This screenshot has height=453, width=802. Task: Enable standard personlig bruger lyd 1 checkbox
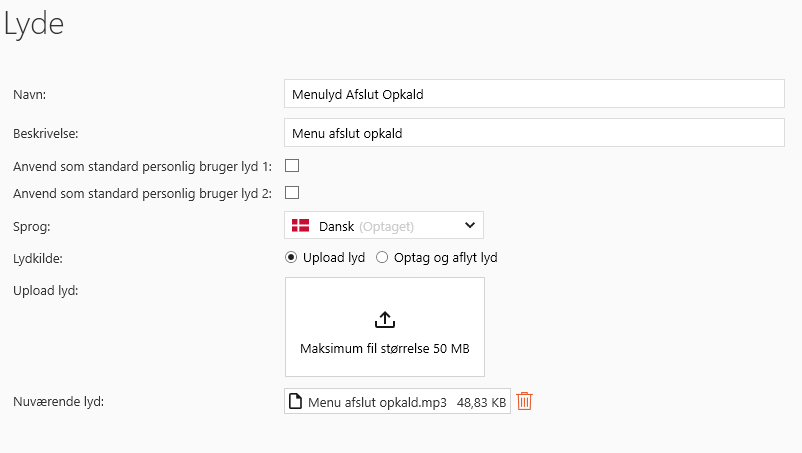(x=293, y=166)
